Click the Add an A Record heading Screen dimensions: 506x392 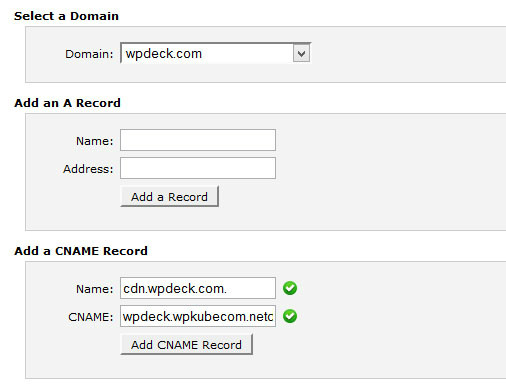coord(67,103)
